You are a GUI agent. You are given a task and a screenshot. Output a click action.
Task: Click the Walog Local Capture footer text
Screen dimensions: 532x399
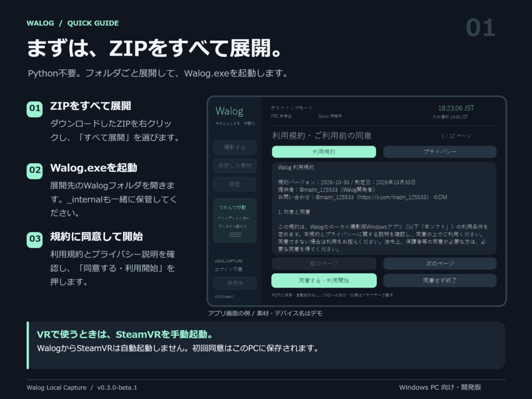pos(82,388)
